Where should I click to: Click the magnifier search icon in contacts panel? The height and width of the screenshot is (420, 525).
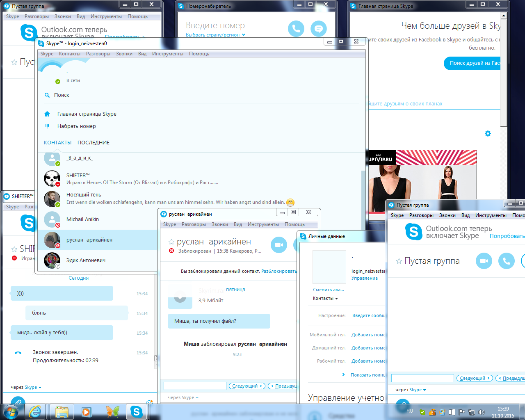click(x=47, y=95)
